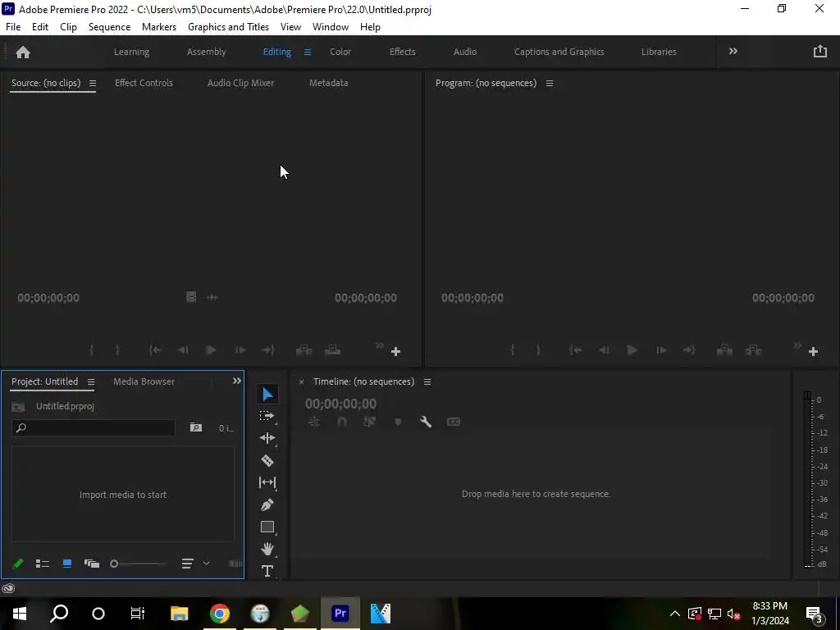The image size is (840, 630).
Task: Toggle project read/write green pencil
Action: pyautogui.click(x=18, y=564)
